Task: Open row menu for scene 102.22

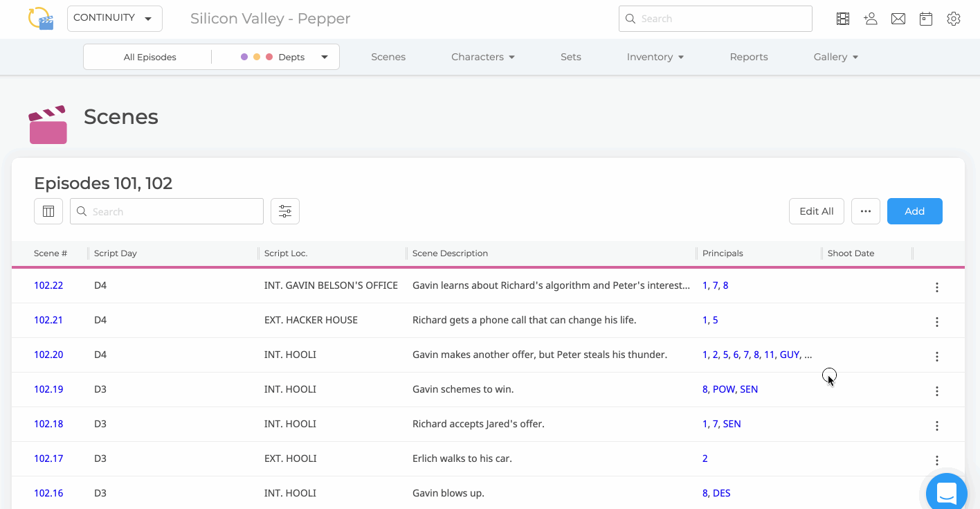Action: coord(937,287)
